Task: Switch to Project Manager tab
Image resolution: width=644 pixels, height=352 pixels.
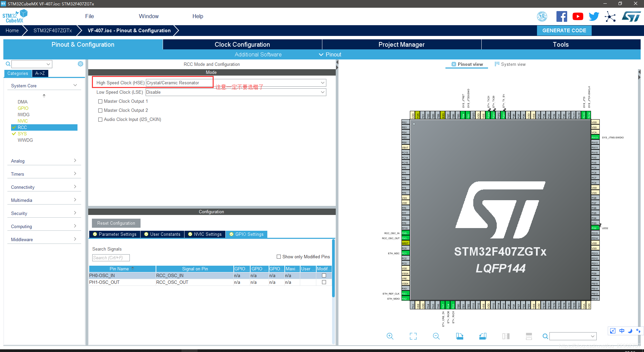Action: click(x=401, y=44)
